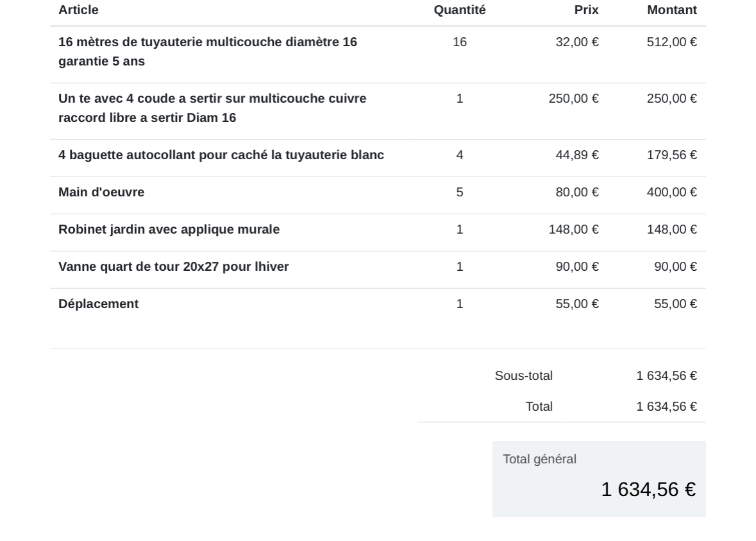The height and width of the screenshot is (541, 756).
Task: Click the Total général box
Action: (599, 479)
